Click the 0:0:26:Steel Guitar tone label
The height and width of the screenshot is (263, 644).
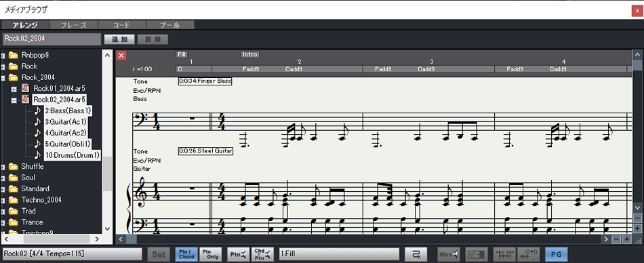tap(206, 151)
